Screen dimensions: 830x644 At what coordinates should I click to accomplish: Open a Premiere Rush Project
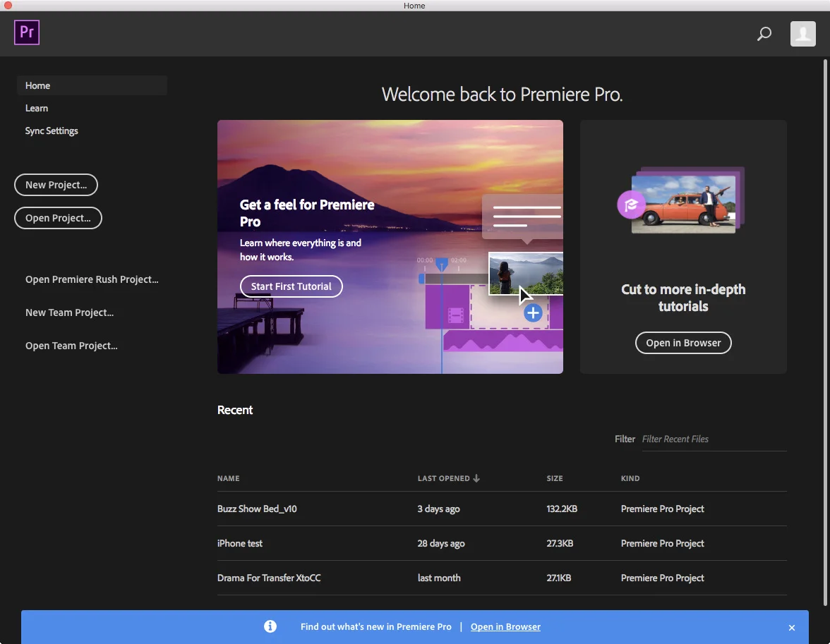(x=91, y=279)
